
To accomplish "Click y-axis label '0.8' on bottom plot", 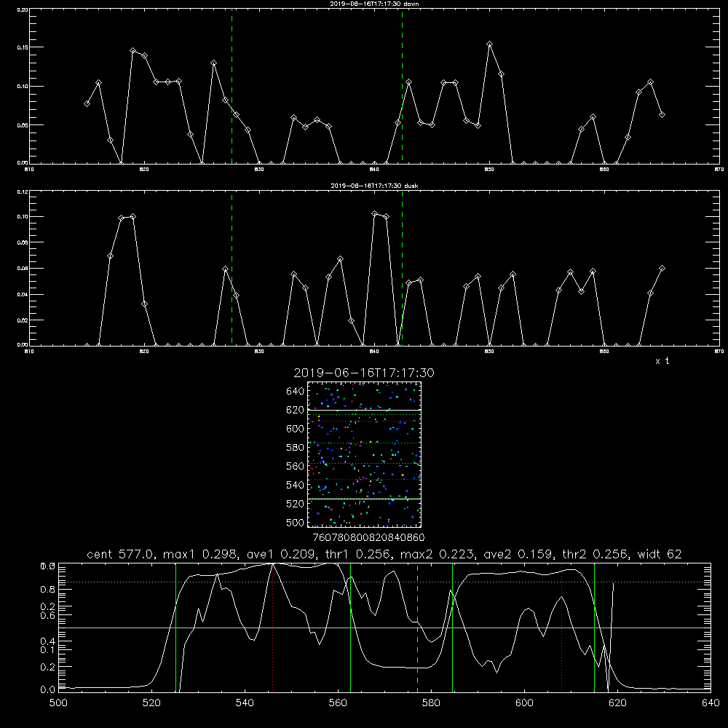I will [x=48, y=589].
